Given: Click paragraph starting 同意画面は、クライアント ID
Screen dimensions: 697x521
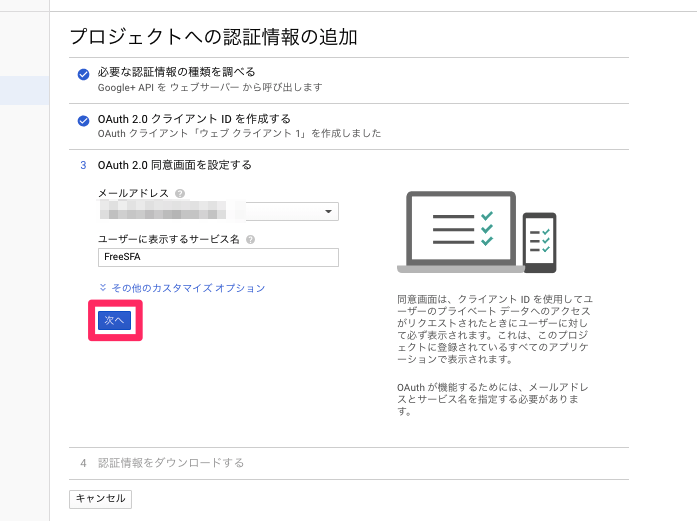Looking at the screenshot, I should [x=494, y=329].
